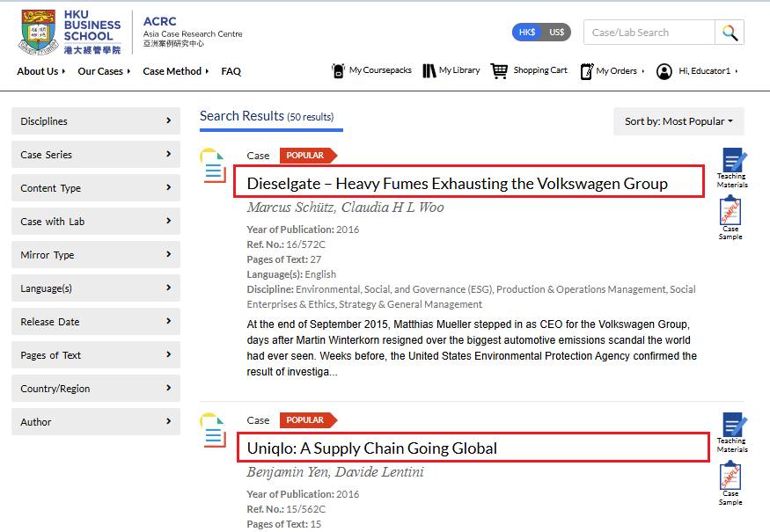Click Dieselgate abstract paragraph

pyautogui.click(x=472, y=348)
